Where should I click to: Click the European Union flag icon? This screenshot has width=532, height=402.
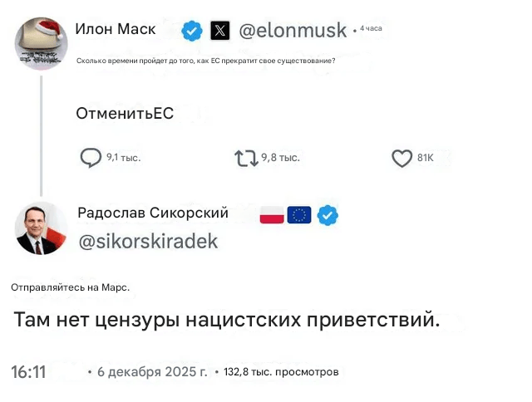coord(299,215)
